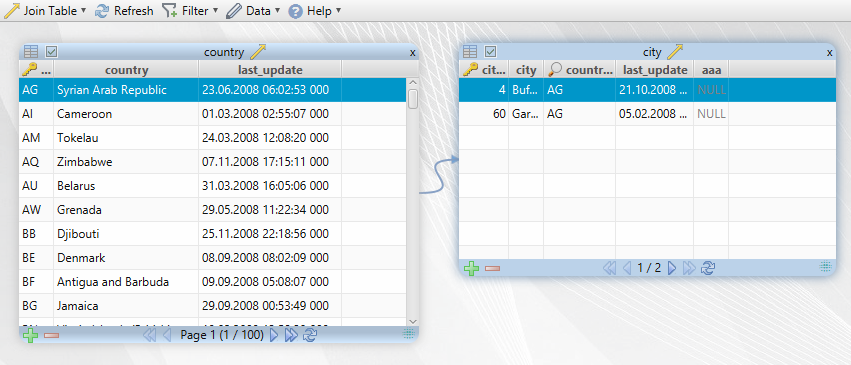Close the country table panel
The height and width of the screenshot is (365, 851).
412,53
